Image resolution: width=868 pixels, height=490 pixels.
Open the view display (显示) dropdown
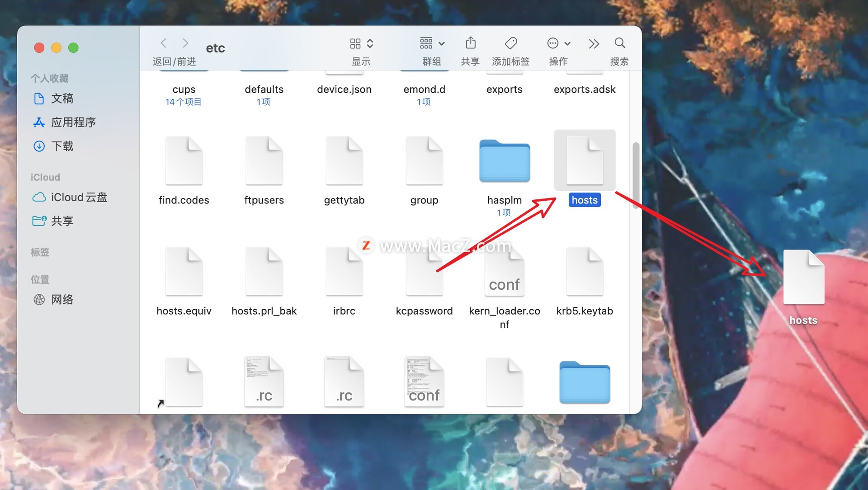[x=361, y=43]
